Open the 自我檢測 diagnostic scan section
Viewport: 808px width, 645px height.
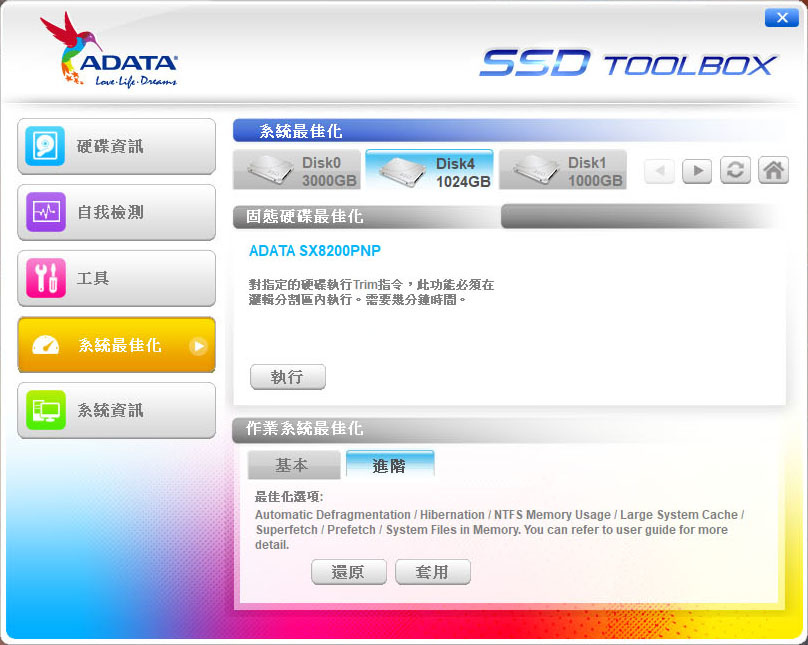tap(116, 212)
